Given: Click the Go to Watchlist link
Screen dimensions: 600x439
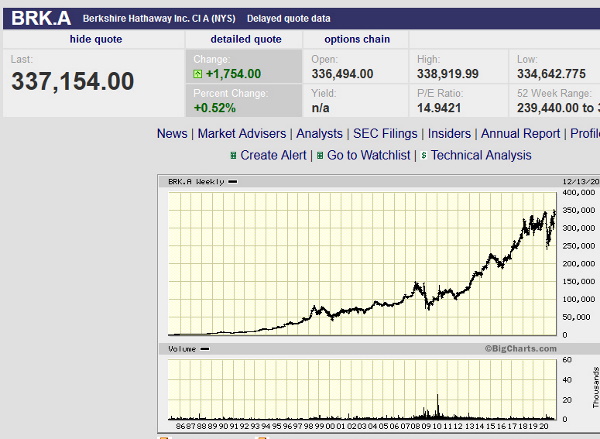Looking at the screenshot, I should point(368,155).
